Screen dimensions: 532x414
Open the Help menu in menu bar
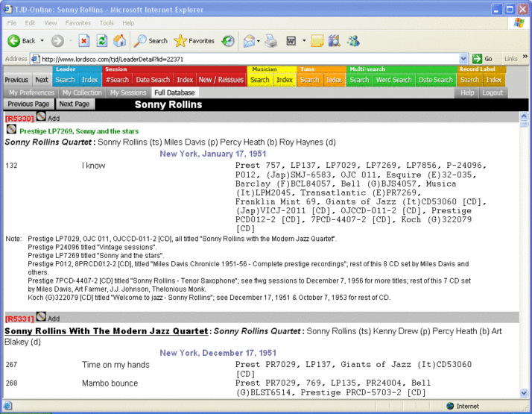[x=128, y=23]
